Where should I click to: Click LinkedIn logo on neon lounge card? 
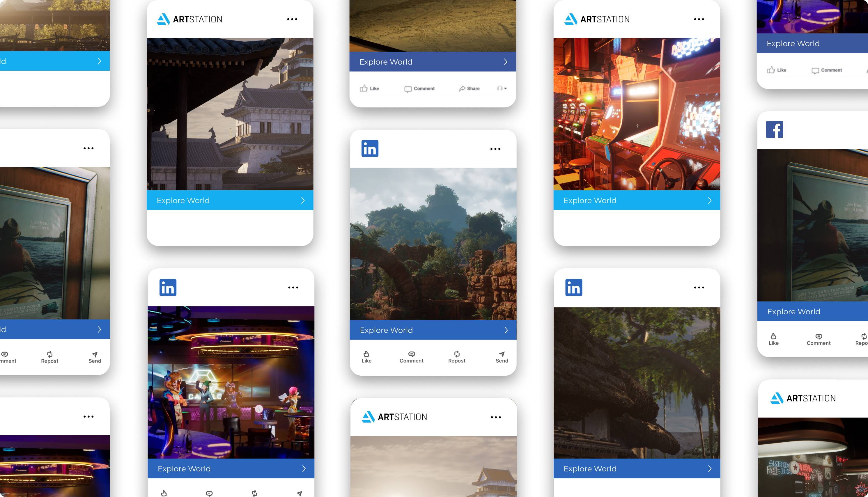(x=168, y=287)
